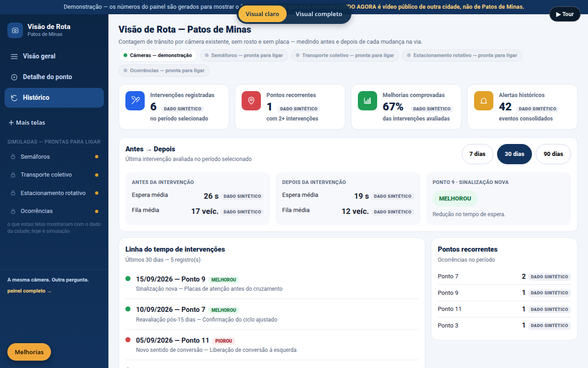This screenshot has width=588, height=368.
Task: Click the 10/09/2026 — Ponto 7 timeline entry
Action: (272, 314)
